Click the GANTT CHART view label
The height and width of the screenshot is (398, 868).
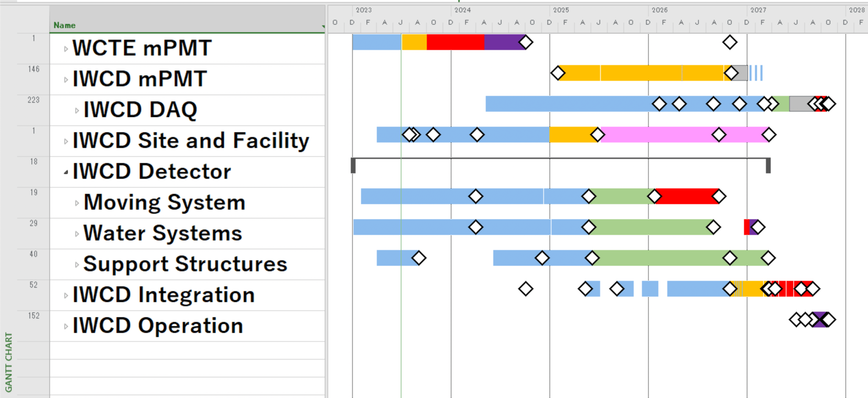[x=9, y=362]
